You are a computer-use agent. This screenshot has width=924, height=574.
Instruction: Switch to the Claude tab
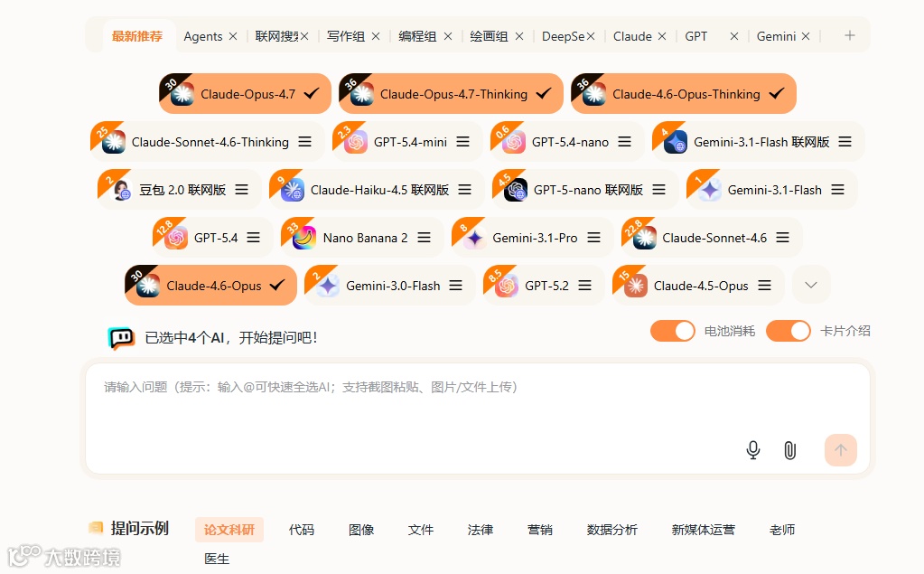coord(632,36)
